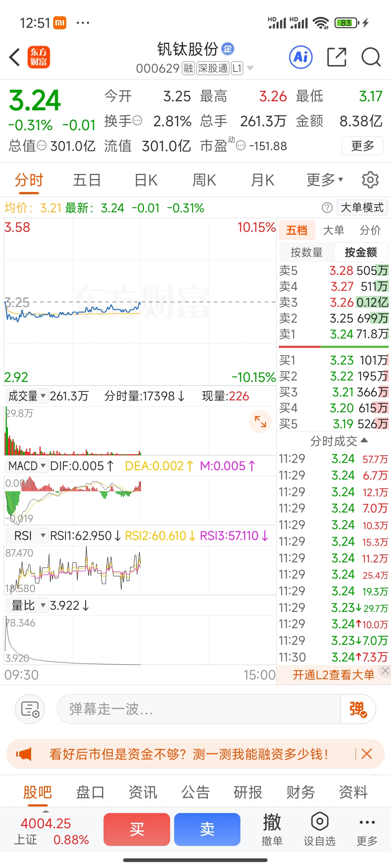
Task: Tap 更多 quote details button
Action: (x=362, y=146)
